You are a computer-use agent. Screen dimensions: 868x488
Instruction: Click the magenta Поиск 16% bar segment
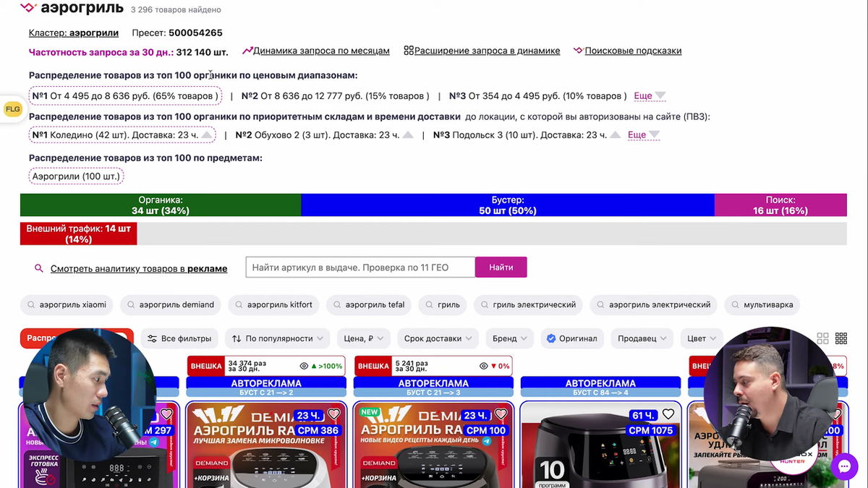point(780,205)
